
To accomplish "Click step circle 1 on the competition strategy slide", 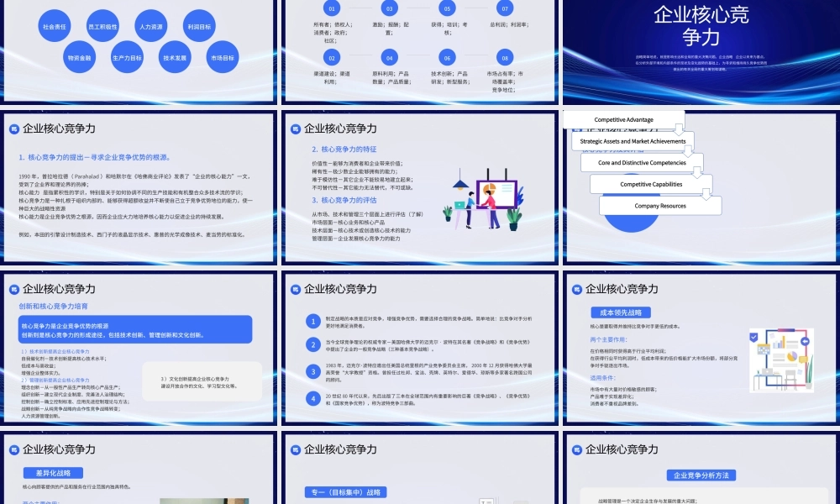I will pos(313,322).
